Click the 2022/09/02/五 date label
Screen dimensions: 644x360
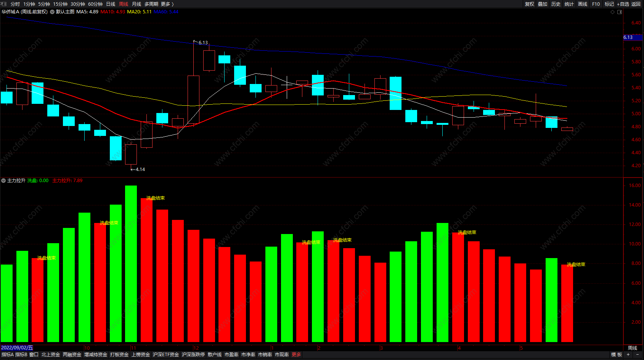[x=17, y=348]
